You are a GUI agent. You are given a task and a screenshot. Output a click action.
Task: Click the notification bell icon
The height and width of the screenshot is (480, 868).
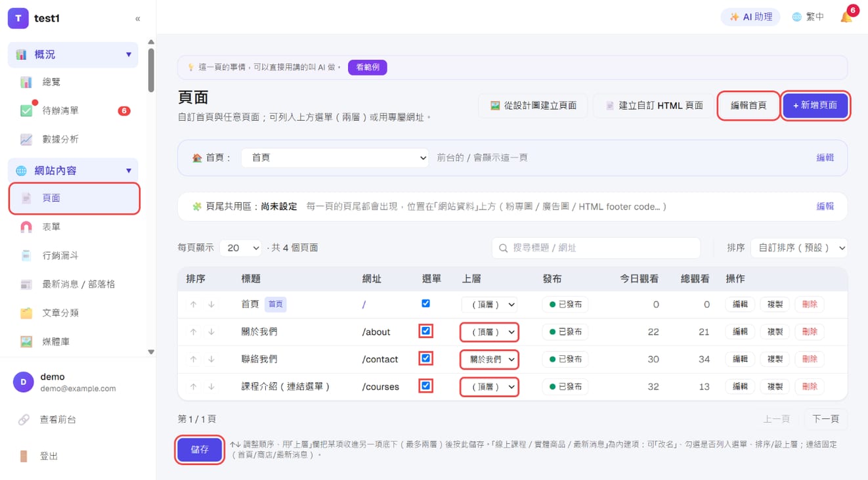[x=846, y=17]
